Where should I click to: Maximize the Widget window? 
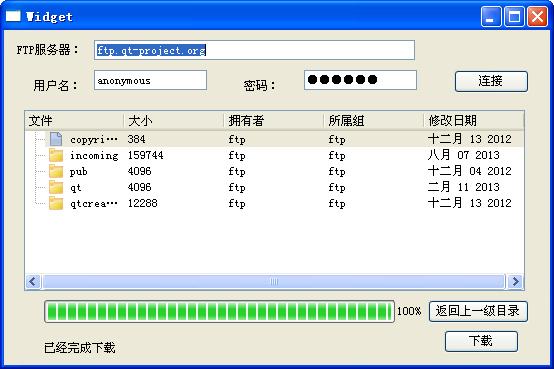[x=514, y=17]
